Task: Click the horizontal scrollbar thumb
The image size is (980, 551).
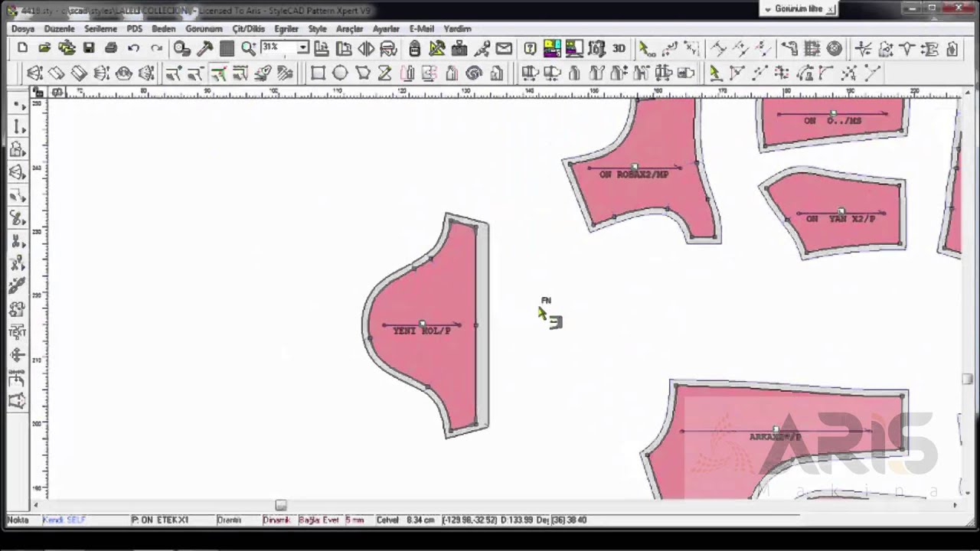Action: pos(281,505)
